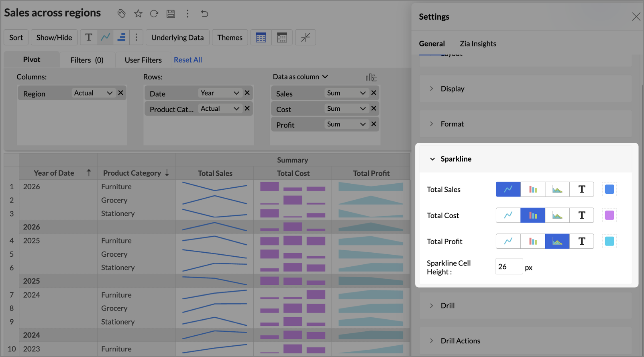Click the Underlying Data button
Viewport: 644px width, 357px height.
(x=177, y=37)
